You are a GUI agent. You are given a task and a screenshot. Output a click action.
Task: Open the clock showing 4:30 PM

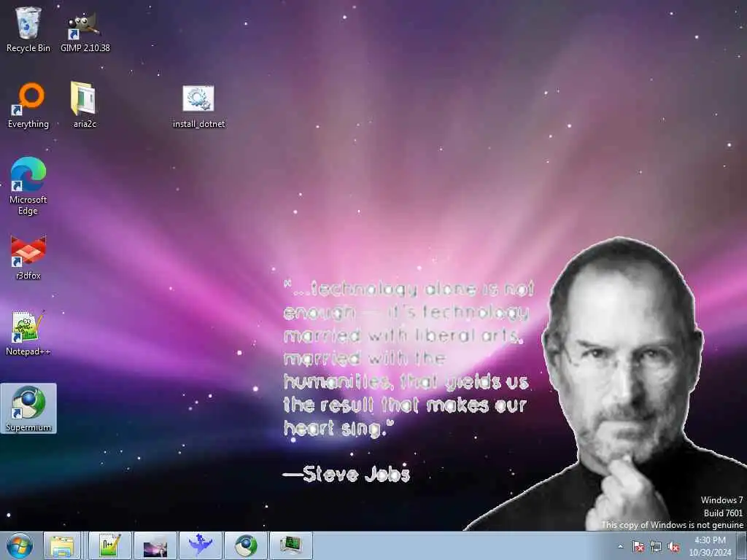coord(710,546)
